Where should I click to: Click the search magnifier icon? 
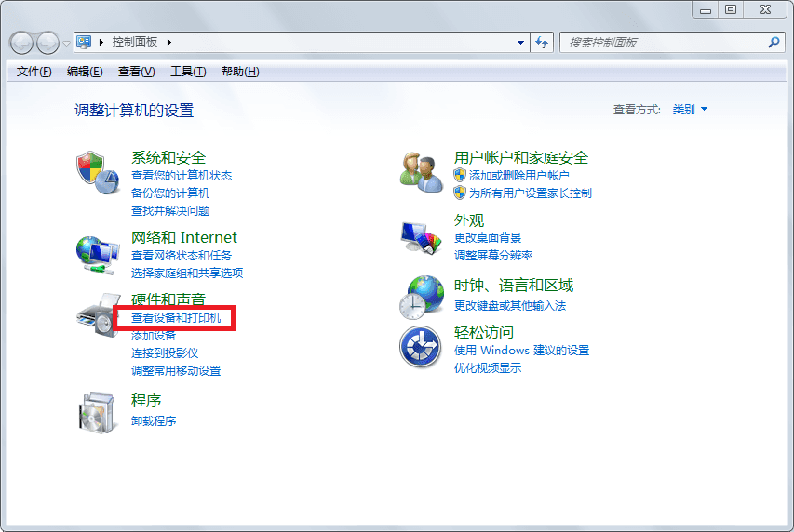[773, 43]
